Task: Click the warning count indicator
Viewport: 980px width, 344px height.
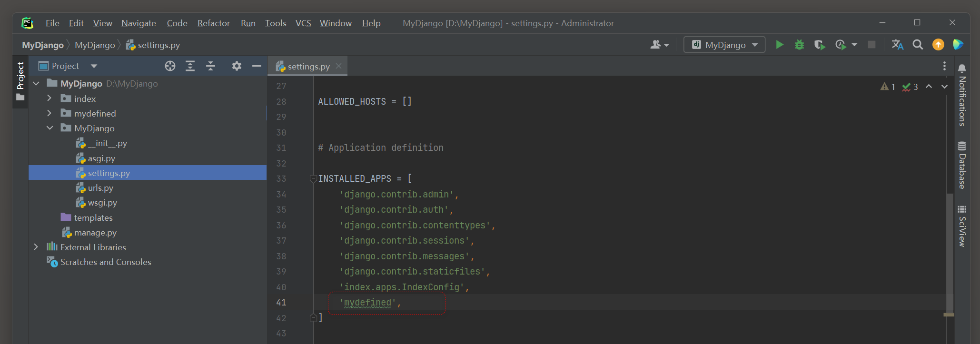Action: pyautogui.click(x=888, y=87)
